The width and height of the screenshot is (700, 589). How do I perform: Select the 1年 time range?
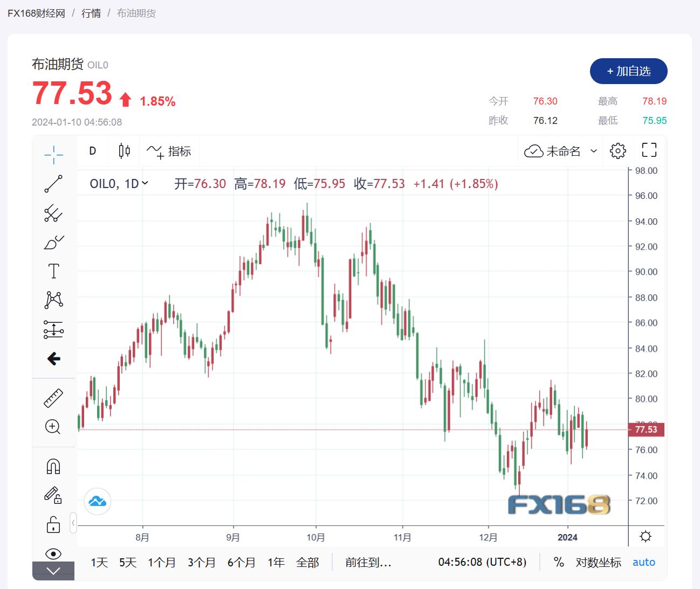276,563
